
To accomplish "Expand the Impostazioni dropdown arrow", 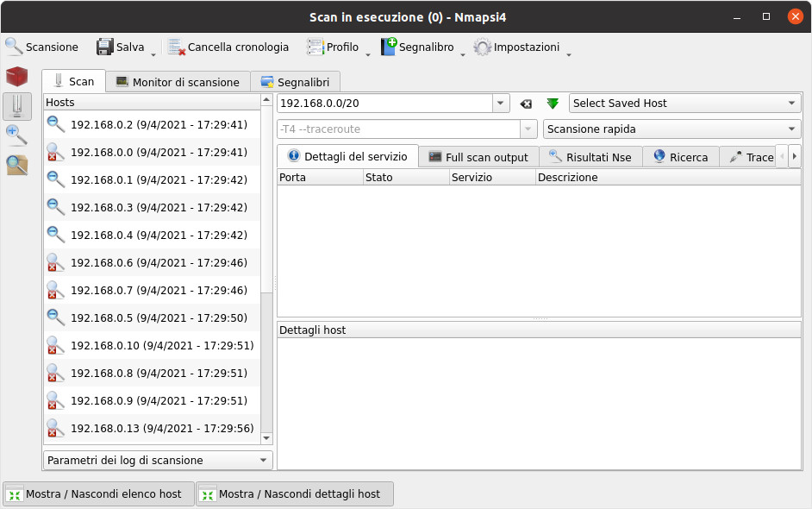I will (569, 54).
